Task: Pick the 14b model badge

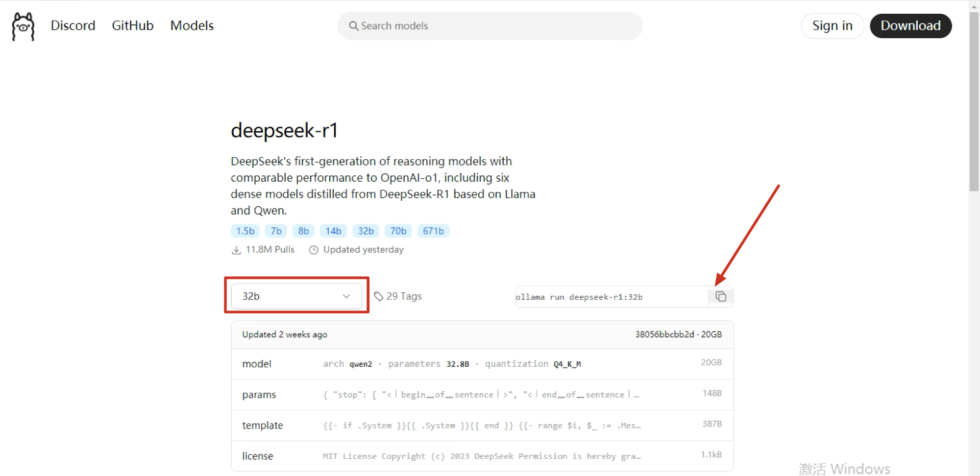Action: (x=333, y=231)
